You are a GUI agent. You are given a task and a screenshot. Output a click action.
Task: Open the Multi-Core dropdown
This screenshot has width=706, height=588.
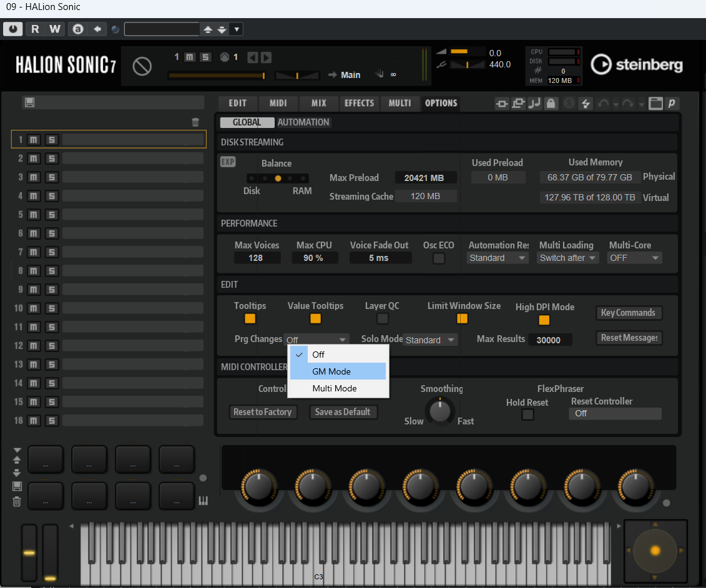pos(635,258)
